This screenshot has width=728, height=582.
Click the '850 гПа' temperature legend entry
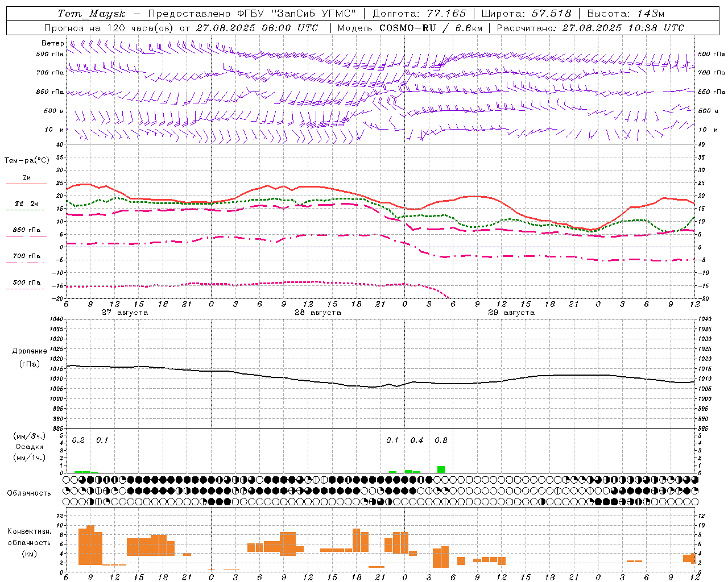pos(27,232)
